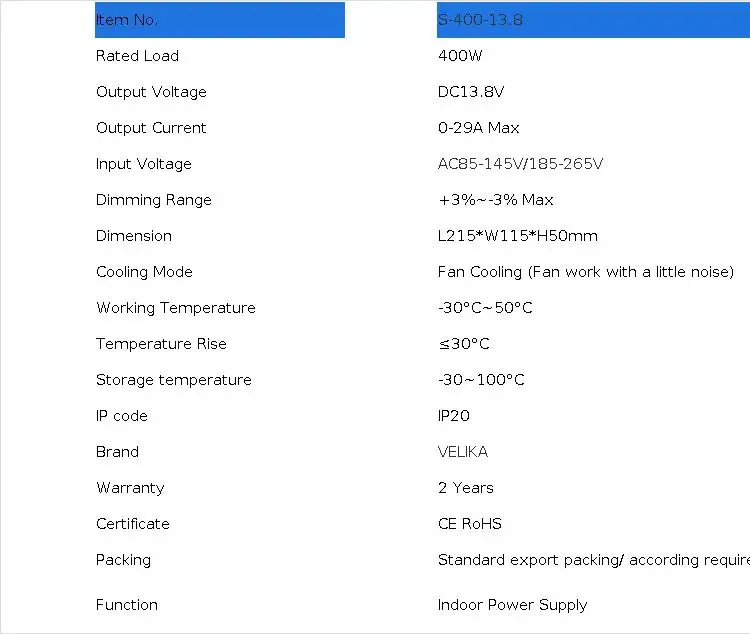Click the "Cooling Mode" label
The height and width of the screenshot is (634, 750).
click(144, 272)
